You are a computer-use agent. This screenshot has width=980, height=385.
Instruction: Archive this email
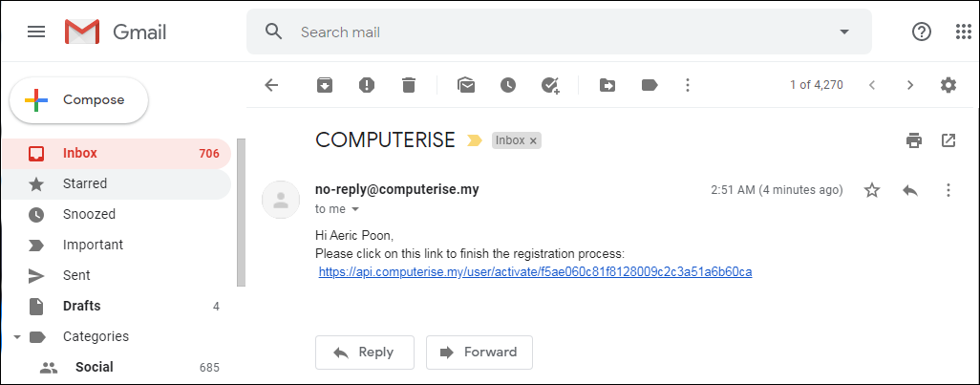pyautogui.click(x=325, y=85)
